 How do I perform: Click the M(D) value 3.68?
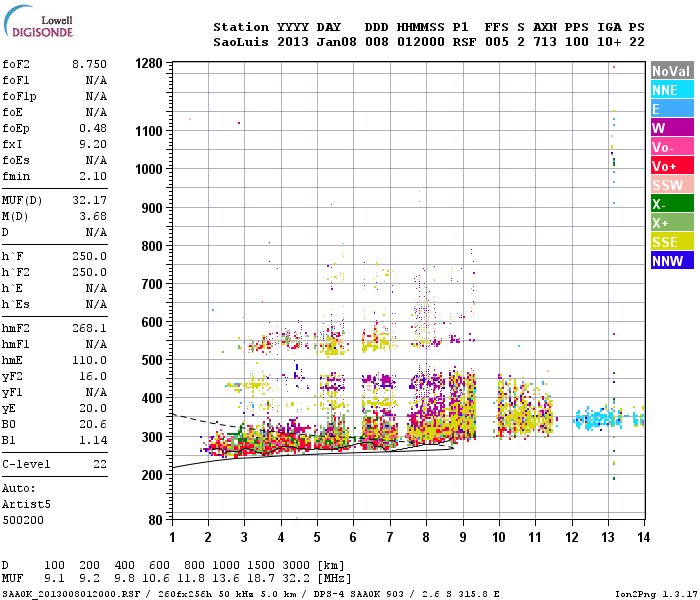tap(93, 217)
